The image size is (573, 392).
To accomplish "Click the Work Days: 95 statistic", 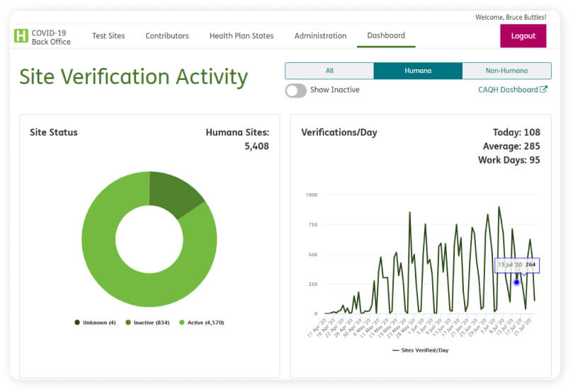I will 509,160.
